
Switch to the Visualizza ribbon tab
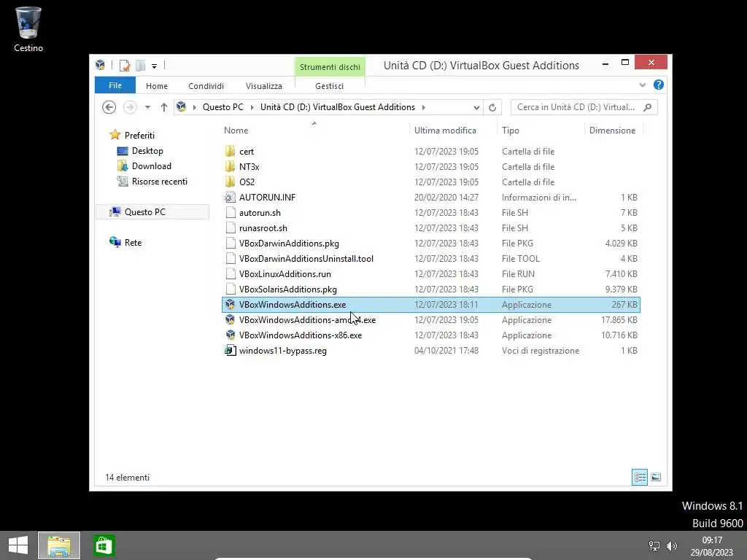(x=264, y=86)
